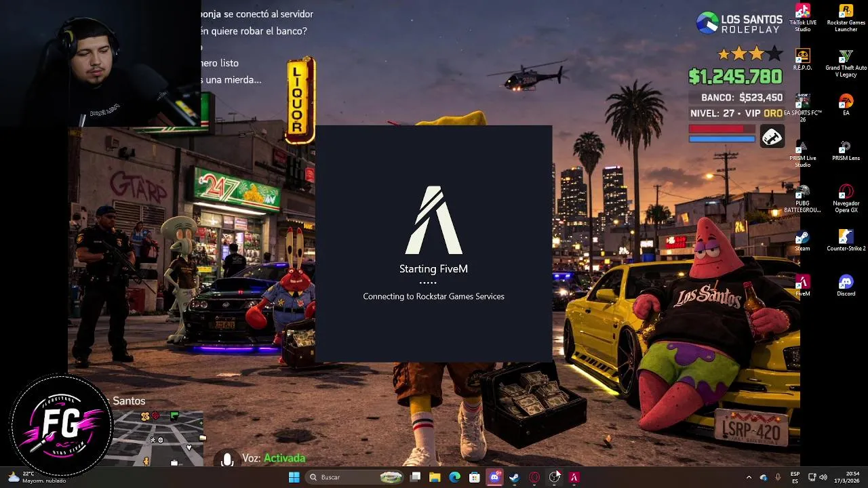
Task: Open the Discord desktop shortcut
Action: [846, 285]
